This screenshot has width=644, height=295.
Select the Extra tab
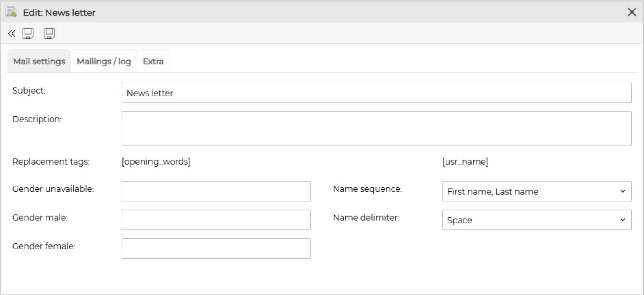(x=153, y=61)
